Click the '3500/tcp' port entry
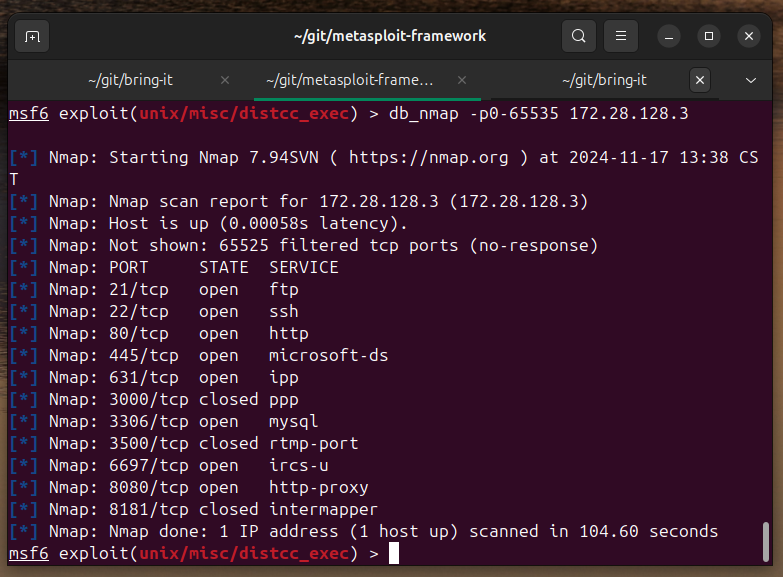This screenshot has width=783, height=577. pos(149,444)
